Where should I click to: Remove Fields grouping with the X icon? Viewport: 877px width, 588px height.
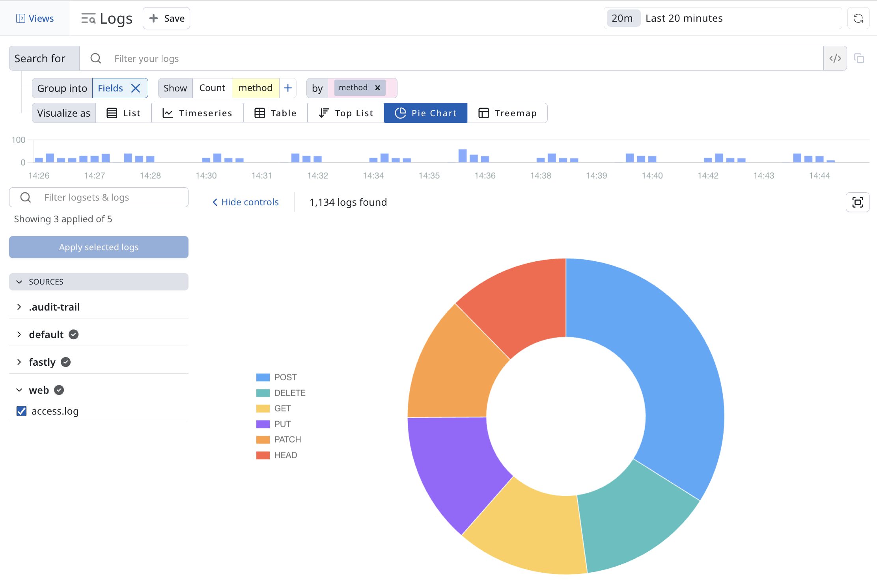tap(136, 88)
